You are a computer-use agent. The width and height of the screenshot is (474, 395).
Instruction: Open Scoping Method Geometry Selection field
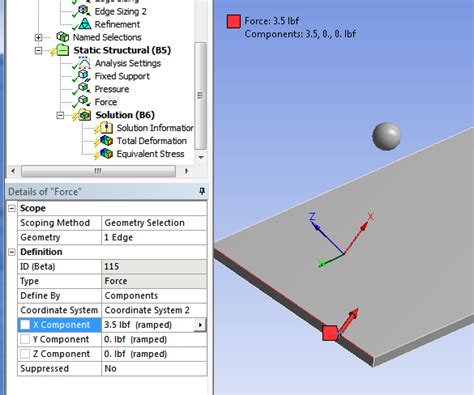[x=154, y=223]
